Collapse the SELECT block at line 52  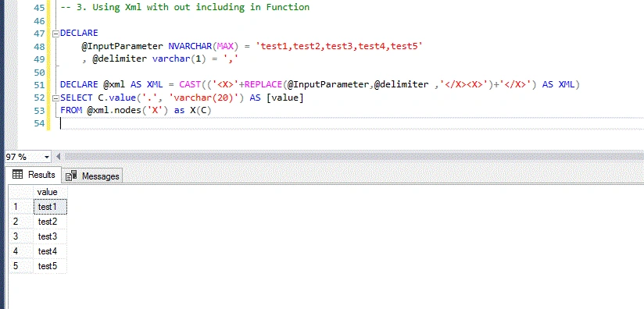click(x=55, y=98)
